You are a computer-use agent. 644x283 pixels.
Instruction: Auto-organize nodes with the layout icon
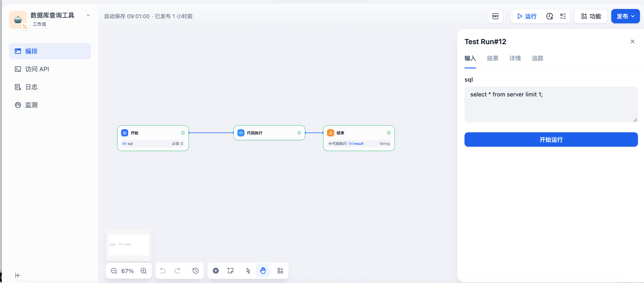(x=280, y=271)
